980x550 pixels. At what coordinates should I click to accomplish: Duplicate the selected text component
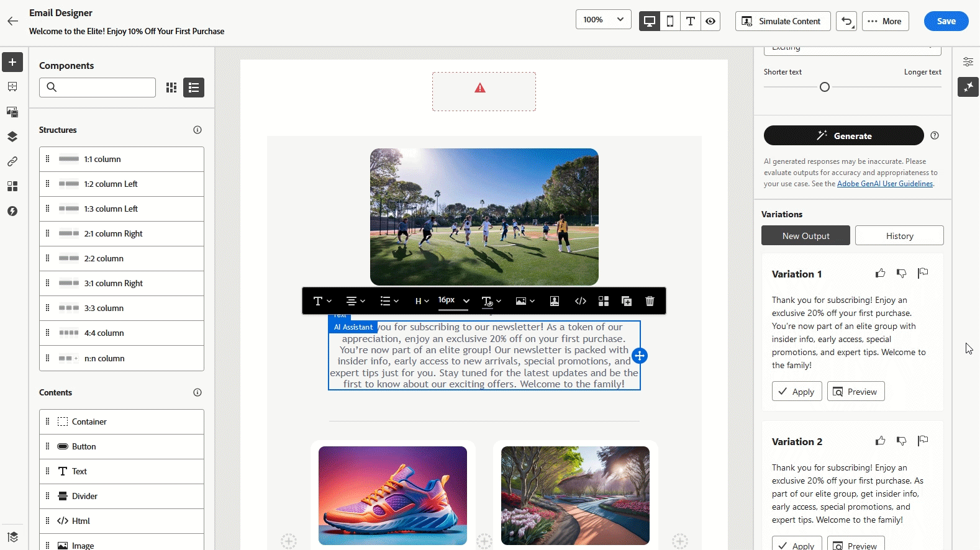point(627,301)
